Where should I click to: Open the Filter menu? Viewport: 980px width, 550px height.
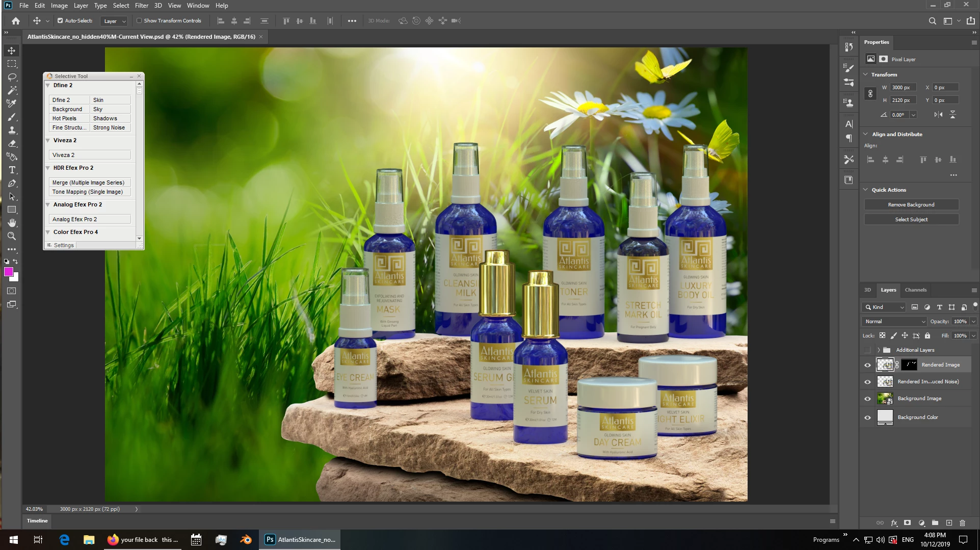142,6
